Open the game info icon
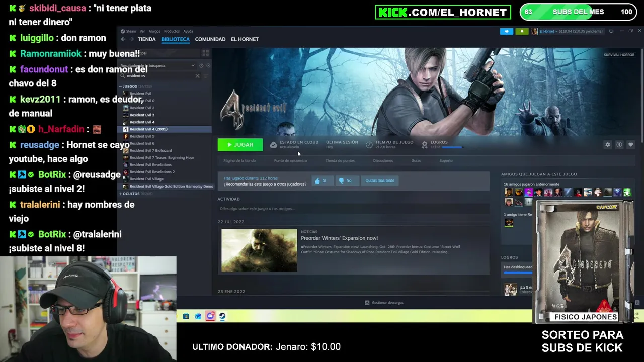 [x=619, y=145]
